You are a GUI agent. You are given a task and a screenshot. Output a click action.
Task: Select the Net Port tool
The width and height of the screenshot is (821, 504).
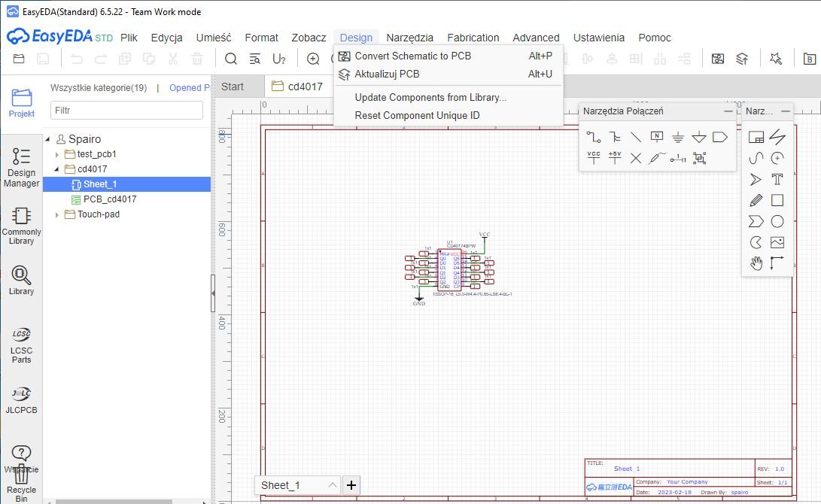[720, 137]
